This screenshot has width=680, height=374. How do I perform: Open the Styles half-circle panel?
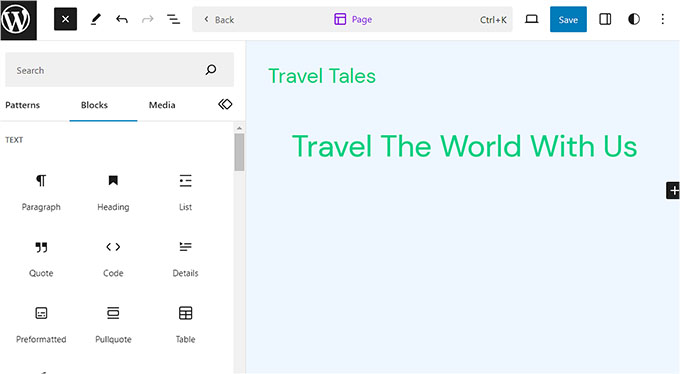[x=634, y=19]
